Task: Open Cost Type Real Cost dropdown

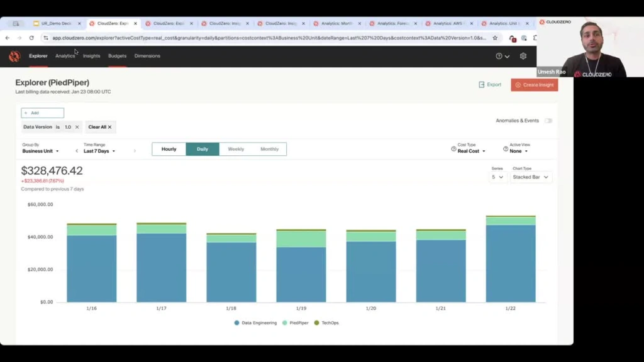Action: [472, 151]
